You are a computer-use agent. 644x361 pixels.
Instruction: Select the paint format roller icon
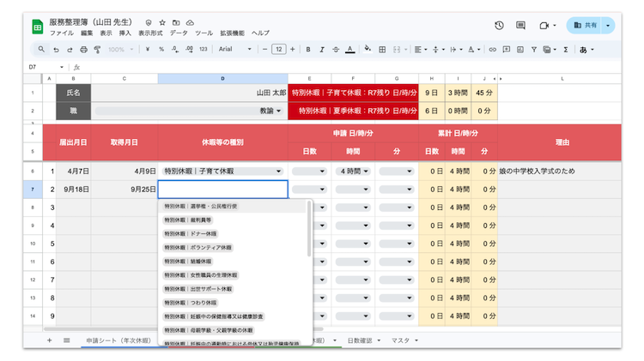[x=96, y=50]
